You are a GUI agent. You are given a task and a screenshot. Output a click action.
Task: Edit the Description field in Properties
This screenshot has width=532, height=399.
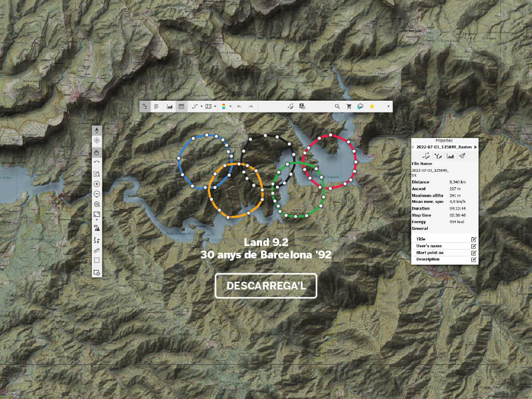point(473,259)
